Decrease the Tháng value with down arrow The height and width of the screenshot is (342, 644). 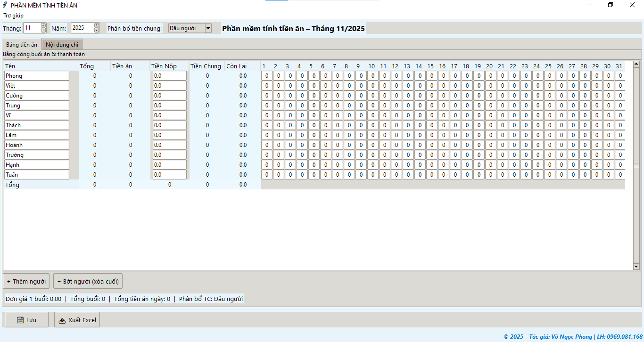click(43, 31)
